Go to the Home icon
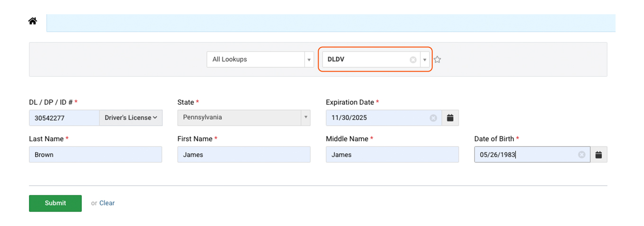Image resolution: width=644 pixels, height=226 pixels. point(33,21)
